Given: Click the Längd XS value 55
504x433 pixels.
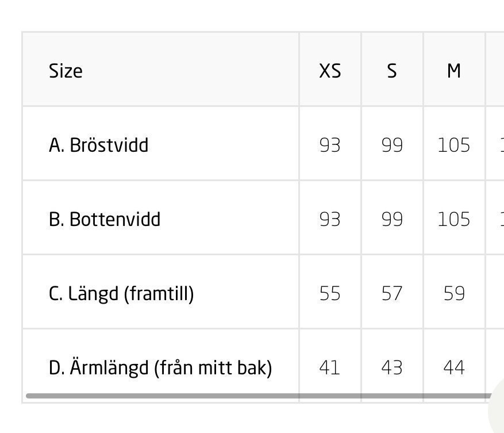Looking at the screenshot, I should [x=330, y=293].
